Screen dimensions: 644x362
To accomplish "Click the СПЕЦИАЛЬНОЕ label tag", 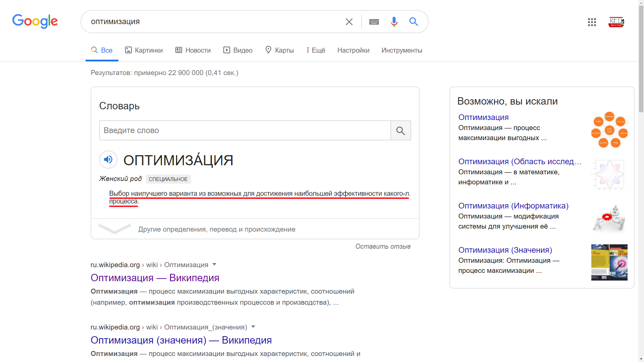I will pos(168,179).
